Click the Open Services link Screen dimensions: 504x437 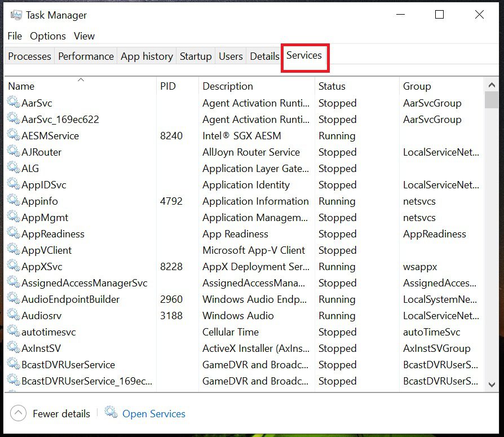click(154, 414)
